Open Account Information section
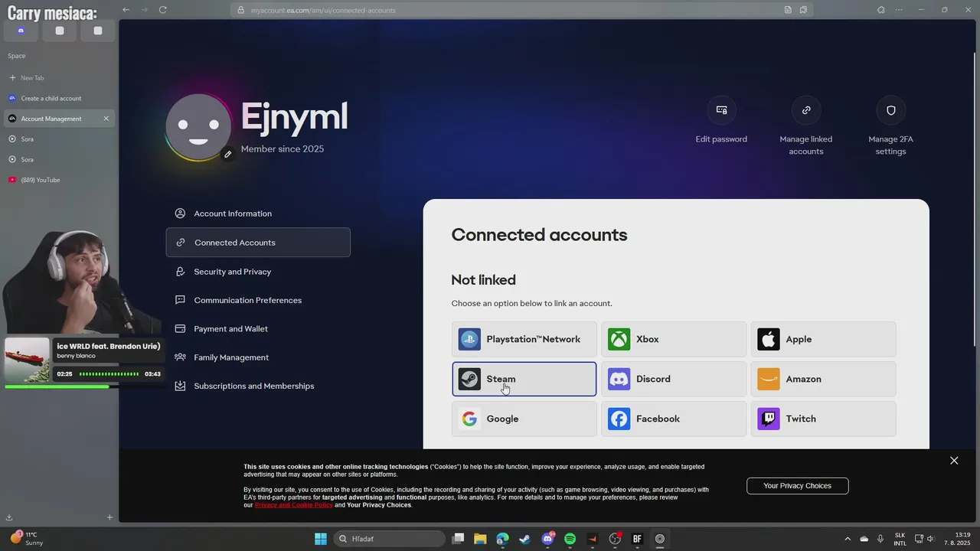This screenshot has height=551, width=980. (258, 214)
